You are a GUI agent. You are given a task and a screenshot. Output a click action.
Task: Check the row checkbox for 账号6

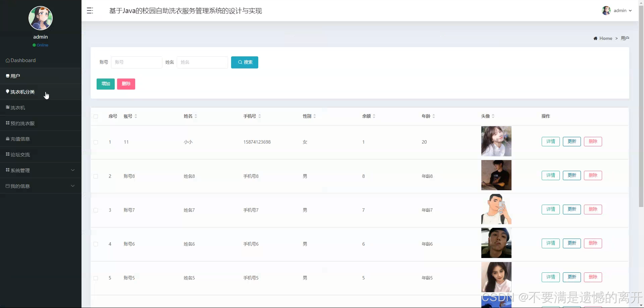[96, 244]
